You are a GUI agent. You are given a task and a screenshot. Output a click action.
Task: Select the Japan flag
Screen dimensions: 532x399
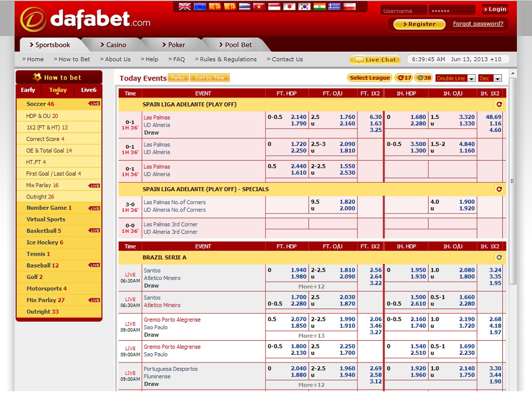289,6
